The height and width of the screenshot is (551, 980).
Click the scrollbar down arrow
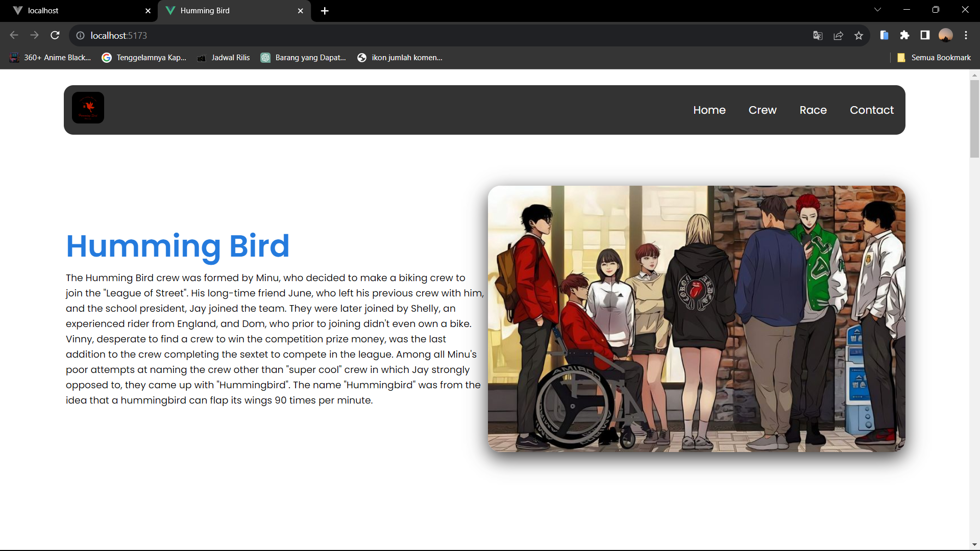(x=975, y=545)
